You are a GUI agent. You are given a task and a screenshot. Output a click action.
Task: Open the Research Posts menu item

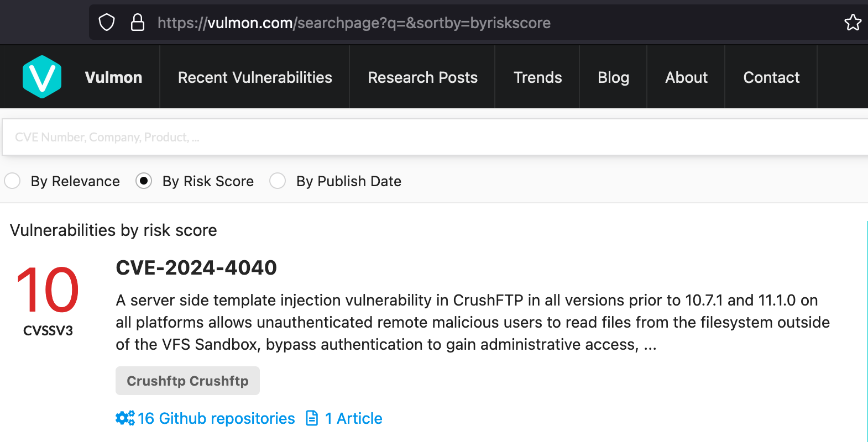pos(422,77)
